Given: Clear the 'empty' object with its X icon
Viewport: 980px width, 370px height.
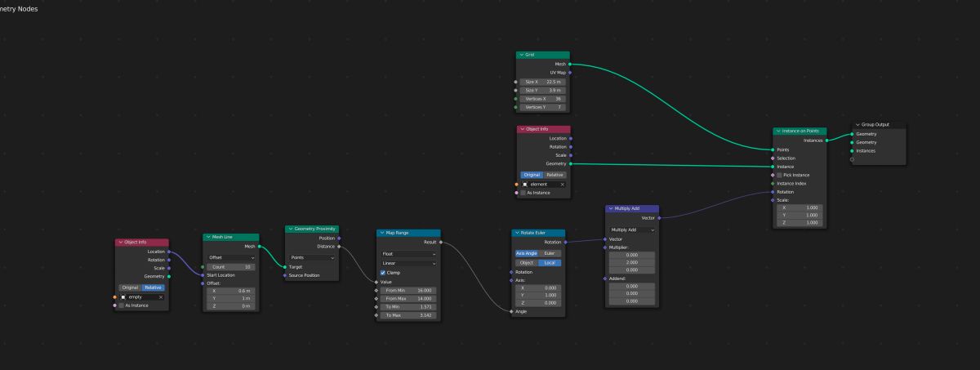Looking at the screenshot, I should (161, 296).
